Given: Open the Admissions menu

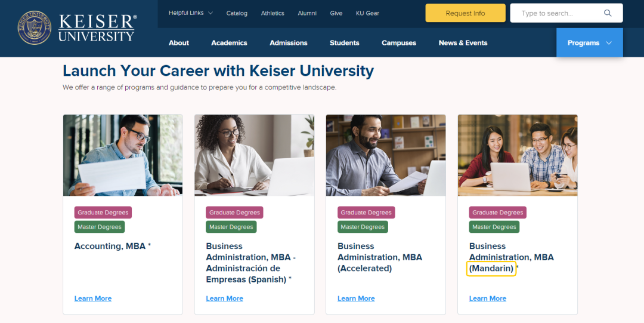Looking at the screenshot, I should coord(289,43).
